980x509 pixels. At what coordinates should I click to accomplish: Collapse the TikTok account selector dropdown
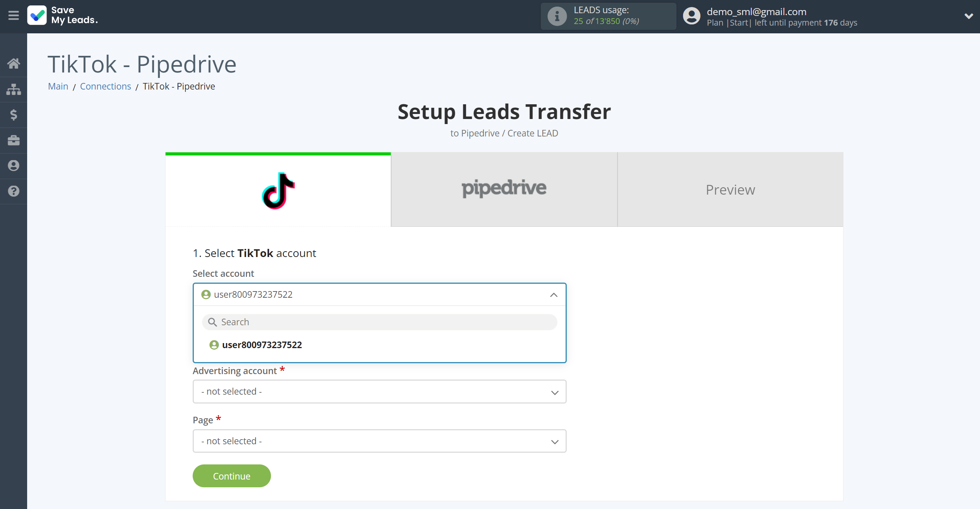pyautogui.click(x=554, y=294)
